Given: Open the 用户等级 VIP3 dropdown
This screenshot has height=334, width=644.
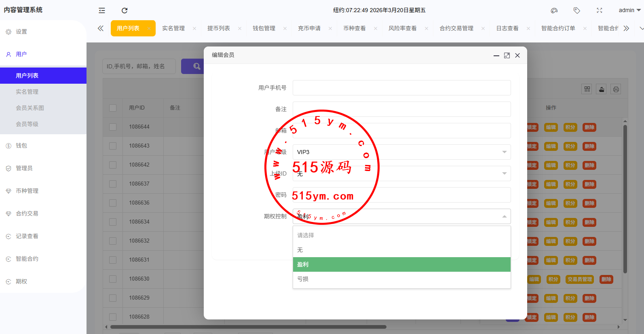Looking at the screenshot, I should pyautogui.click(x=401, y=152).
